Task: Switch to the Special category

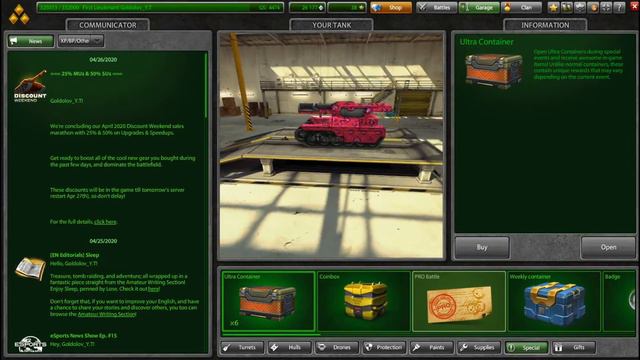Action: click(526, 347)
